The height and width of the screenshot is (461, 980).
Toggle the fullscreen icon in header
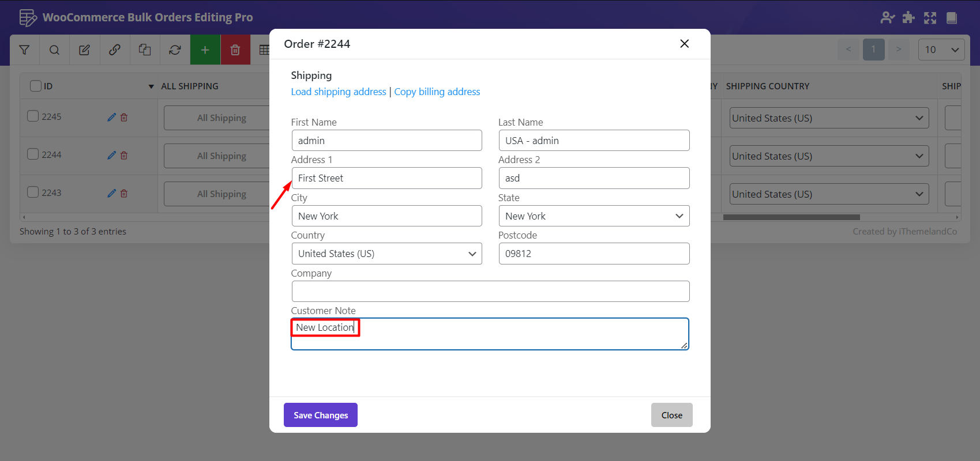(x=930, y=18)
